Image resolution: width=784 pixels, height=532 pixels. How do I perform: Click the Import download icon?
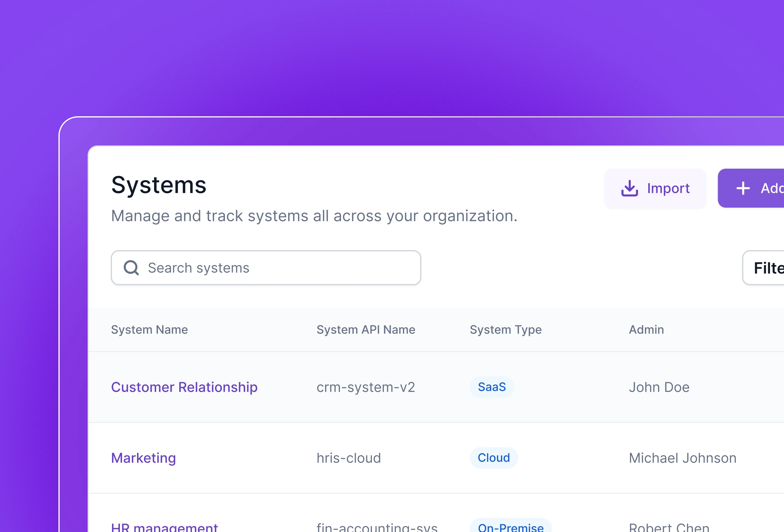pos(629,188)
